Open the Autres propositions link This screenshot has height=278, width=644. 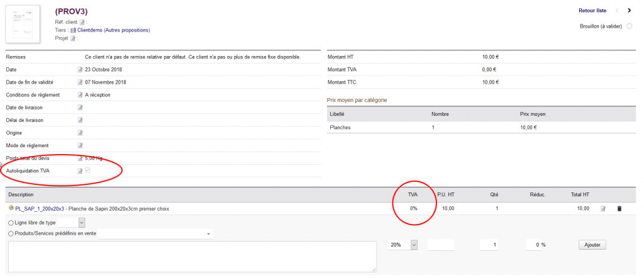127,30
